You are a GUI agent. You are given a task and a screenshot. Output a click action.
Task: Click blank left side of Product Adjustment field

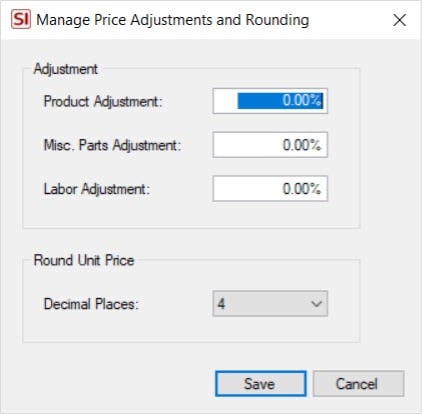(x=225, y=101)
